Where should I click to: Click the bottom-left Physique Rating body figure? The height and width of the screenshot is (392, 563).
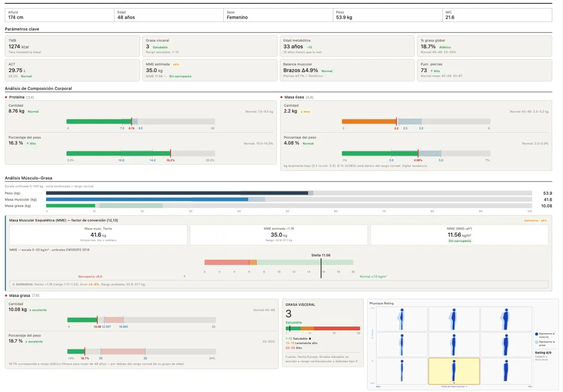(402, 371)
